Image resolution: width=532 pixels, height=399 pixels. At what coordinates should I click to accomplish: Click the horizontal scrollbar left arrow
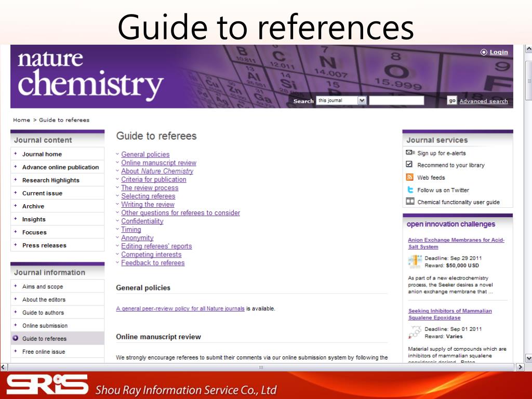[x=4, y=367]
